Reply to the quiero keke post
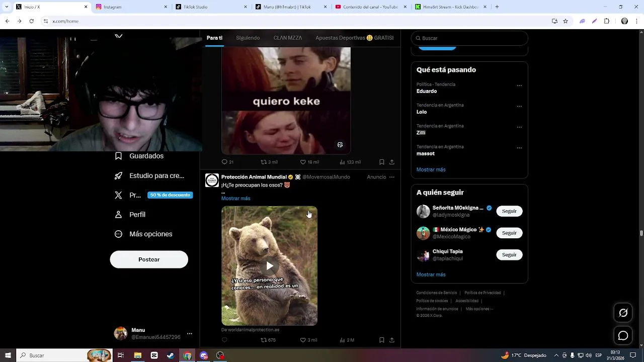644x362 pixels. 225,162
